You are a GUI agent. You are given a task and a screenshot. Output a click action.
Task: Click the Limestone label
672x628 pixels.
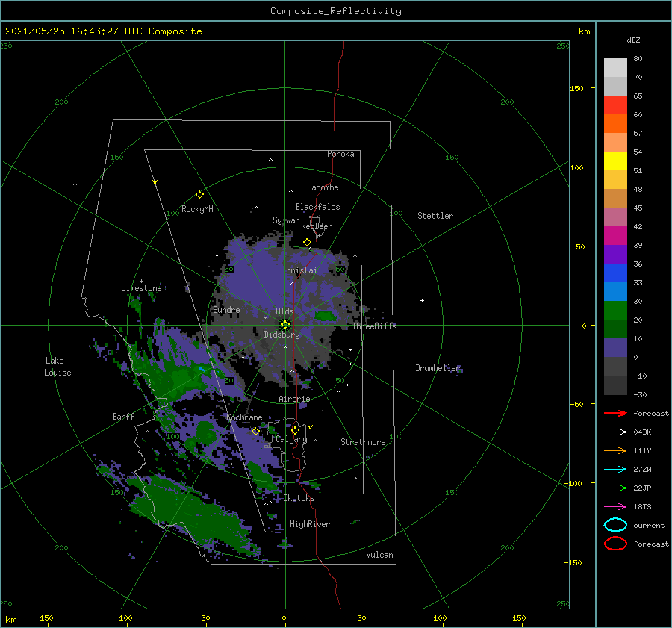pos(141,288)
